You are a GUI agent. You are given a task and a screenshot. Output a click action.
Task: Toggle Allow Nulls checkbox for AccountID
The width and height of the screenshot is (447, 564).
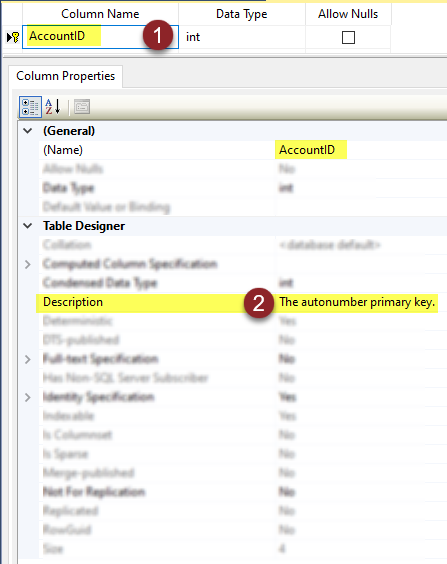tap(348, 37)
